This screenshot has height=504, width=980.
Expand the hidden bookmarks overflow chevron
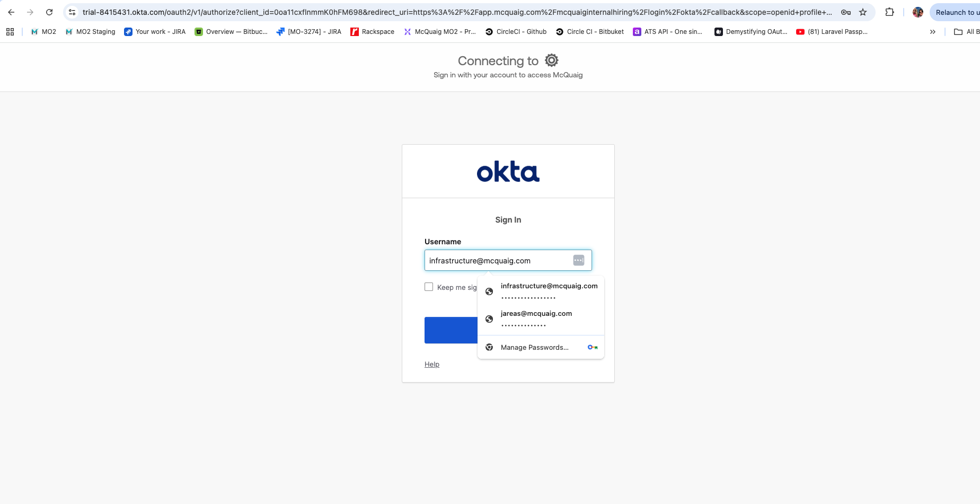[932, 31]
